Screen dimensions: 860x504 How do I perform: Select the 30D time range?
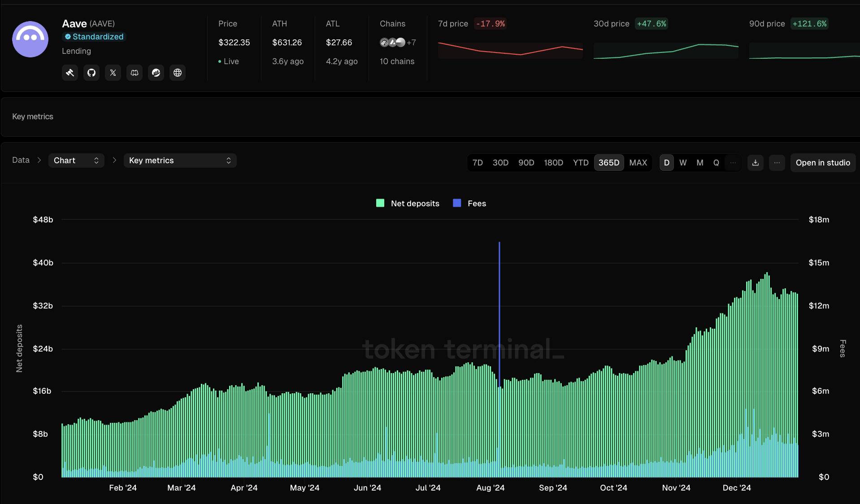coord(500,163)
